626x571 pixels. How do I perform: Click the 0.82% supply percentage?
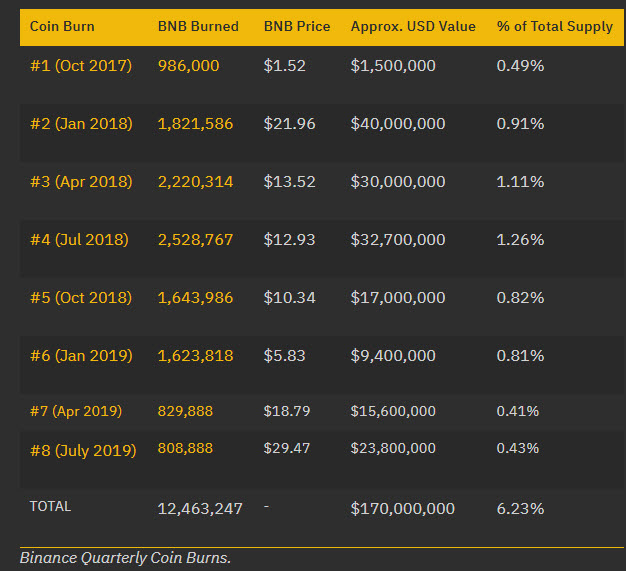pyautogui.click(x=520, y=298)
